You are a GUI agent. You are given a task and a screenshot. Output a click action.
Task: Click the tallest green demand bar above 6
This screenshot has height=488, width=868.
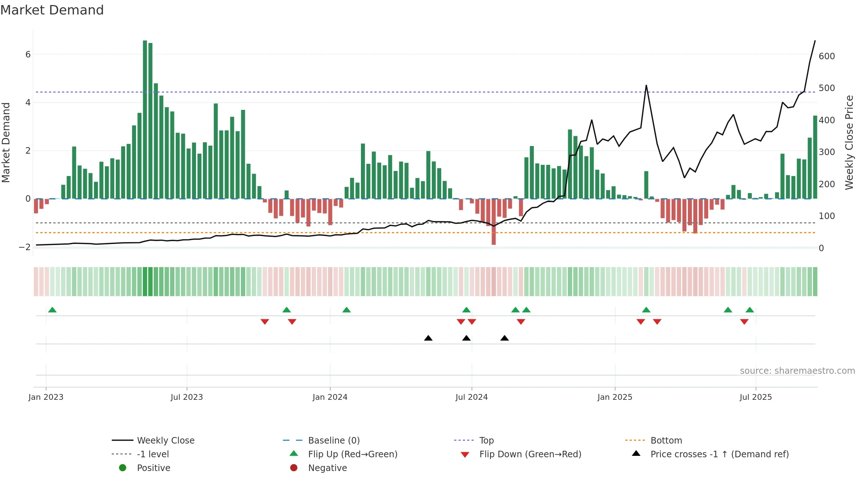click(145, 119)
